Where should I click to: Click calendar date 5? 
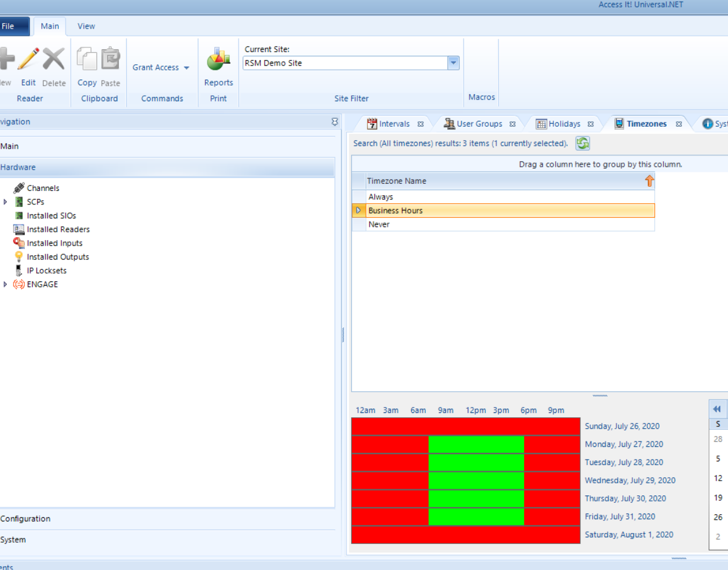click(x=718, y=459)
